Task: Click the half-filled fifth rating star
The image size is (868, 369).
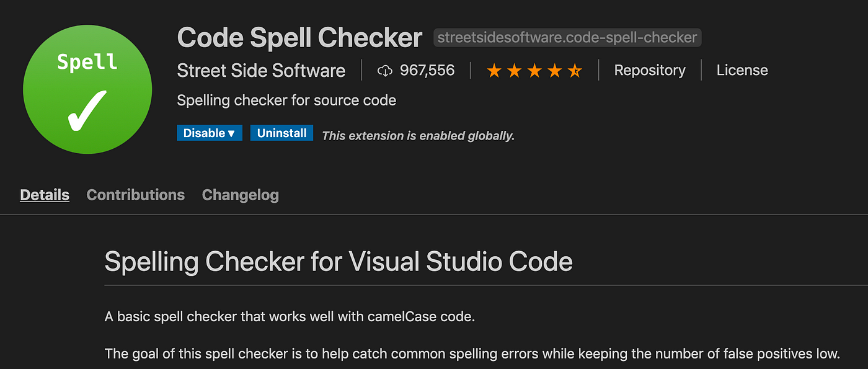Action: point(575,71)
